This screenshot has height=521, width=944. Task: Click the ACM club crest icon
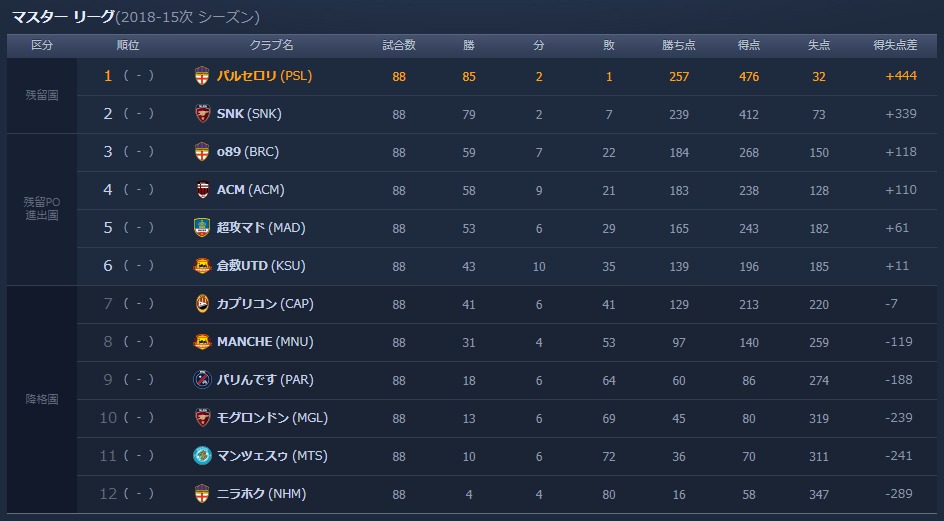tap(202, 190)
